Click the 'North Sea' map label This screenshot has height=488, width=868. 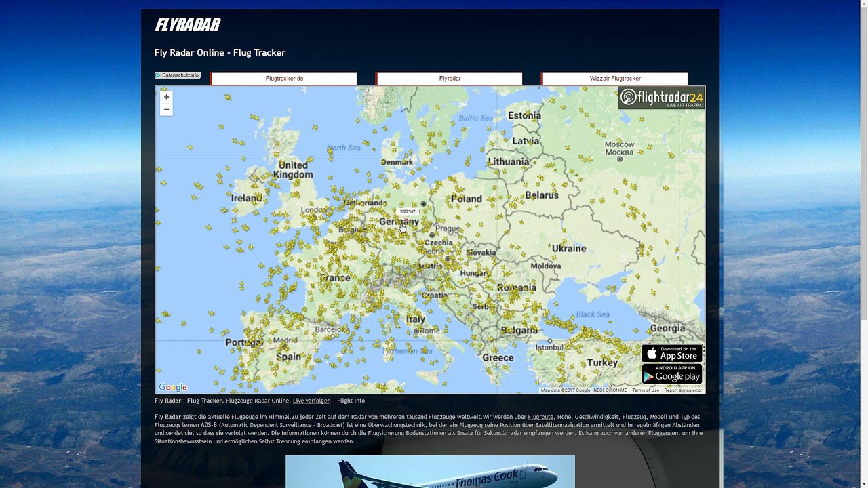344,148
